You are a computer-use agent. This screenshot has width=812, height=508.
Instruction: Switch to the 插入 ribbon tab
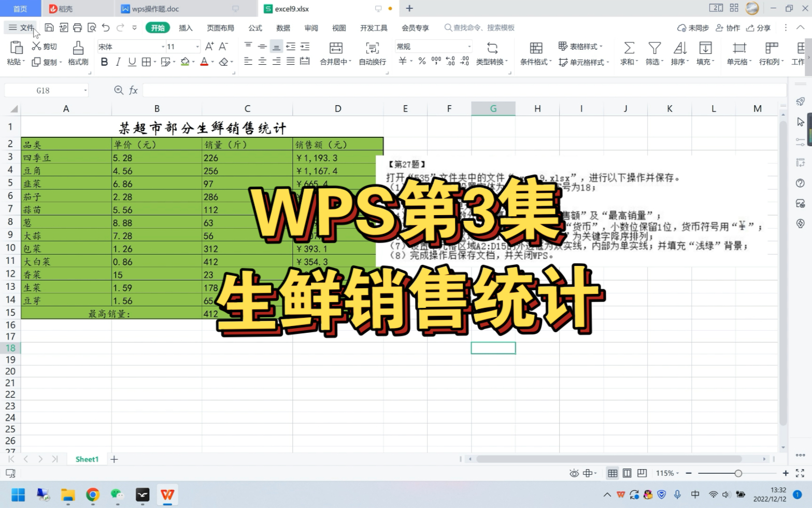pyautogui.click(x=186, y=27)
